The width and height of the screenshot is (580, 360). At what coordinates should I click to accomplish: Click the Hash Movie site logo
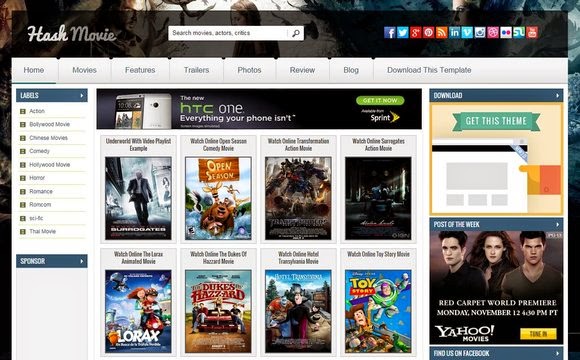(71, 34)
